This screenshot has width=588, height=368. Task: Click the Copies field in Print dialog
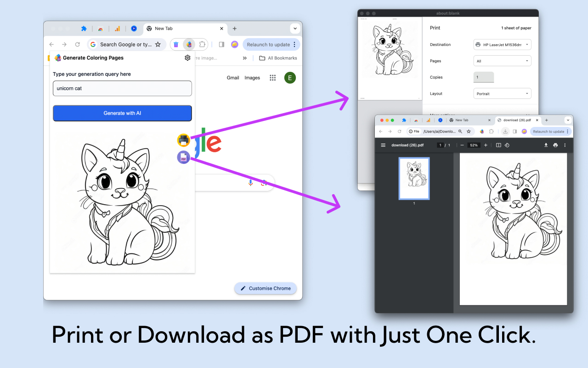click(484, 77)
